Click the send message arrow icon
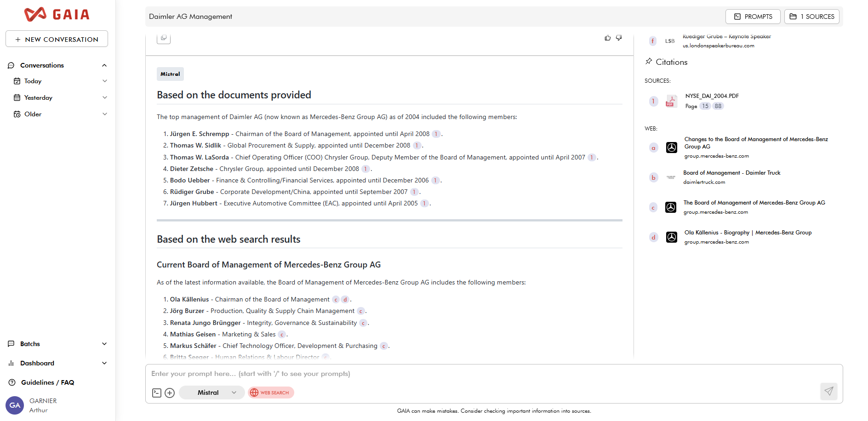The width and height of the screenshot is (868, 421). coord(828,391)
